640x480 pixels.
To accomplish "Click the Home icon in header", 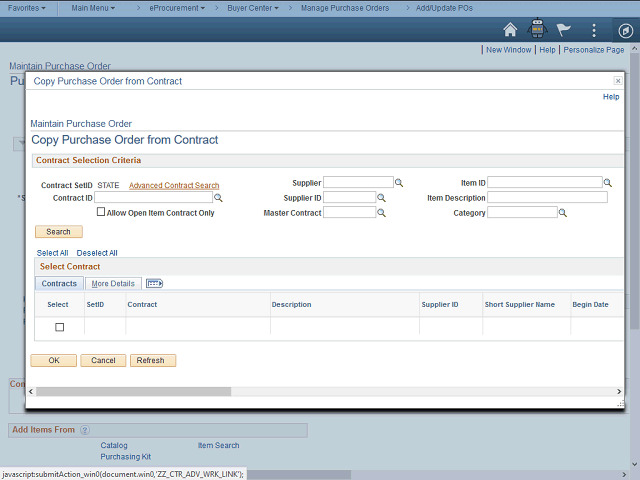I will point(510,29).
